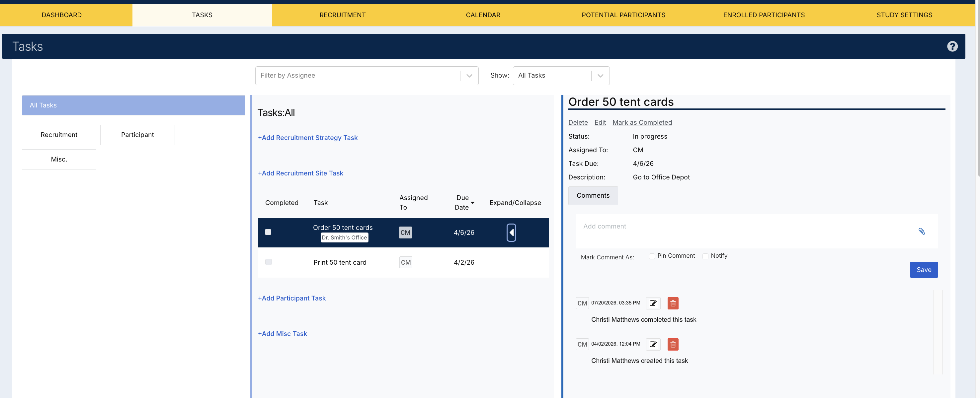The width and height of the screenshot is (980, 398).
Task: Check the completed box for Order 50 tent cards
Action: [268, 232]
